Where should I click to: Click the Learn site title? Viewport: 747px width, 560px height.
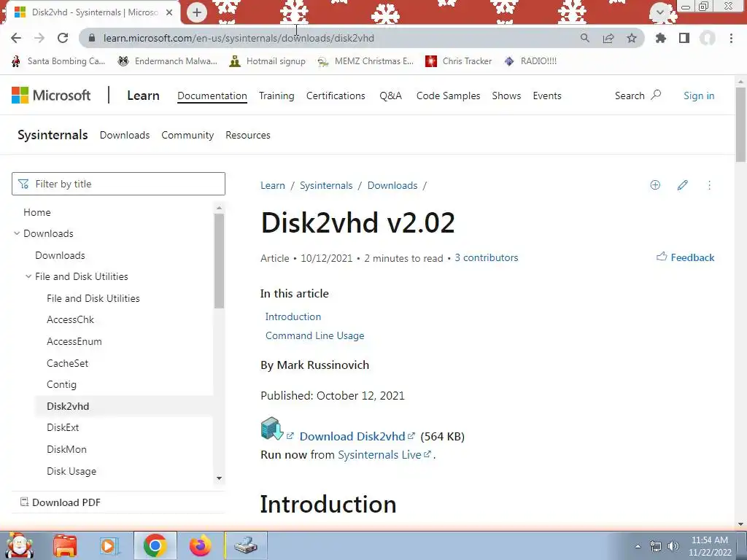coord(143,96)
